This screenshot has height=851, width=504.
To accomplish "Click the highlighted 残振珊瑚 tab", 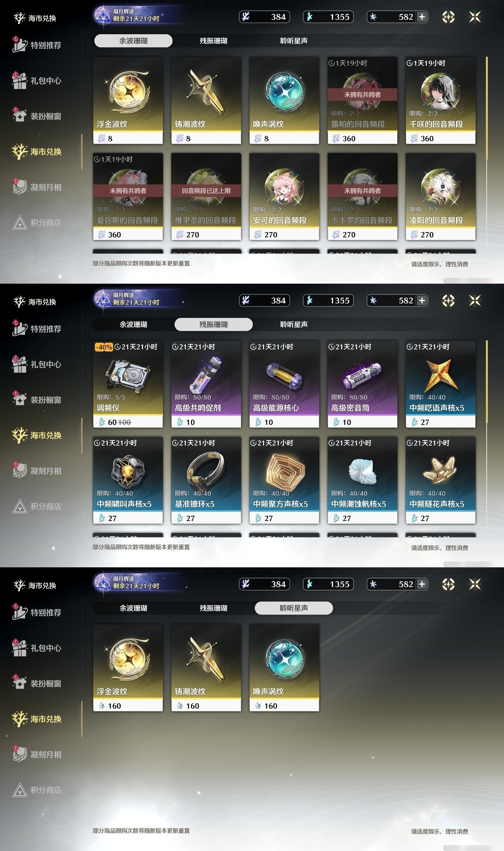I will click(x=213, y=324).
